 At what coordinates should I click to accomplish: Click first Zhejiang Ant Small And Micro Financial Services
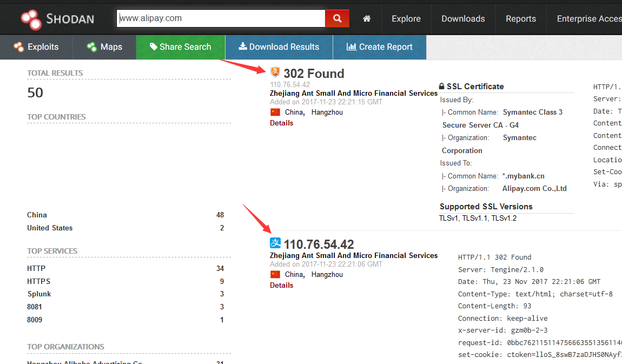[x=353, y=93]
